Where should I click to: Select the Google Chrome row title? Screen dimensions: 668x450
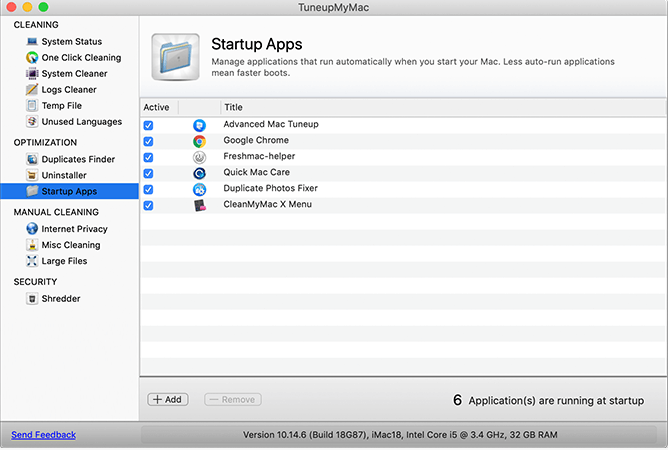[256, 140]
